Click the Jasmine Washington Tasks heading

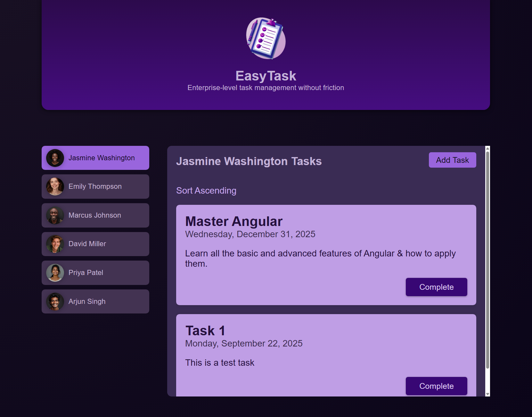coord(249,161)
